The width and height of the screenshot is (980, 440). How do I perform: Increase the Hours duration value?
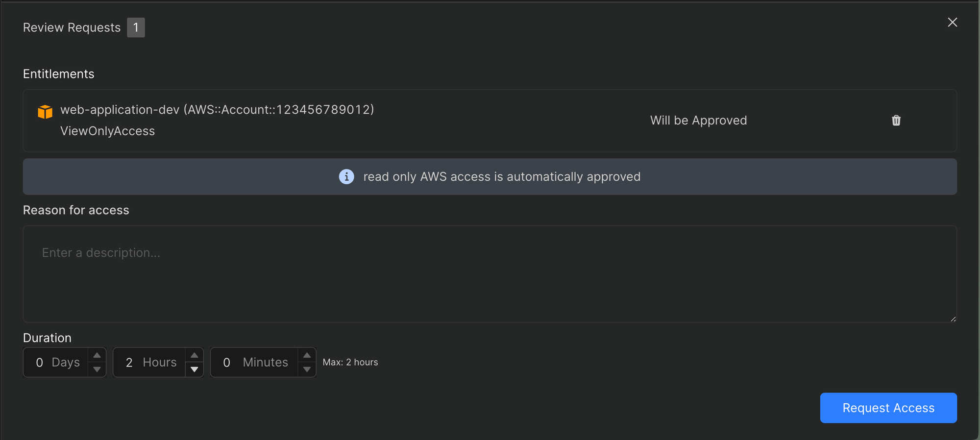click(195, 355)
